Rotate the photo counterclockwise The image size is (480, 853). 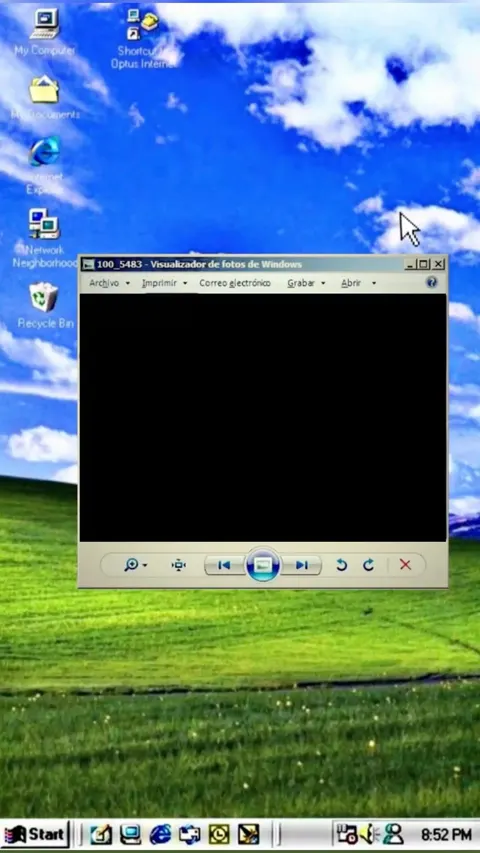pos(341,565)
